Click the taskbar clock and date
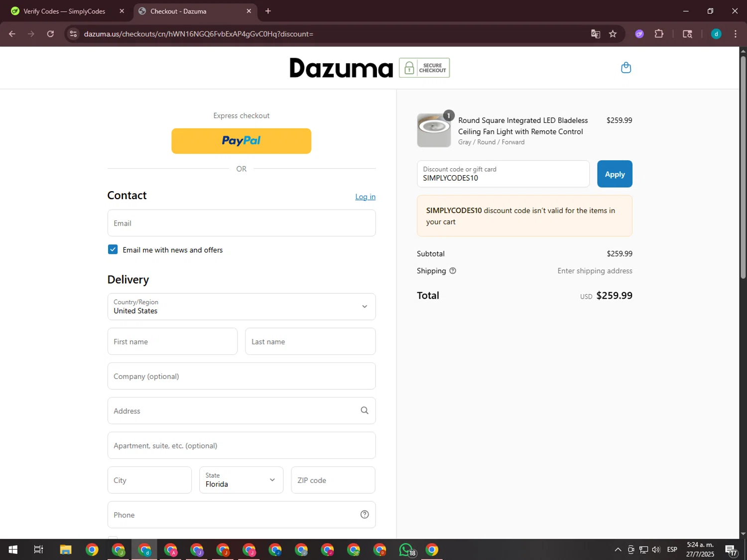 700,550
